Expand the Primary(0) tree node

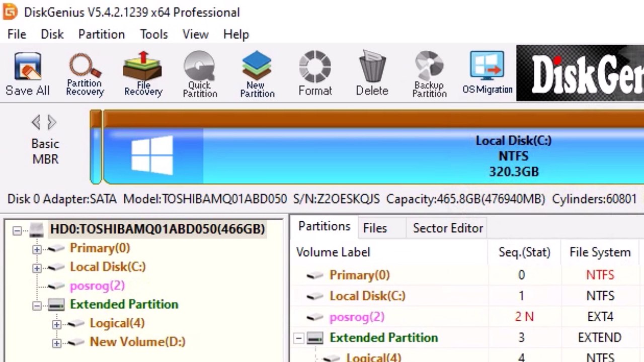coord(37,249)
